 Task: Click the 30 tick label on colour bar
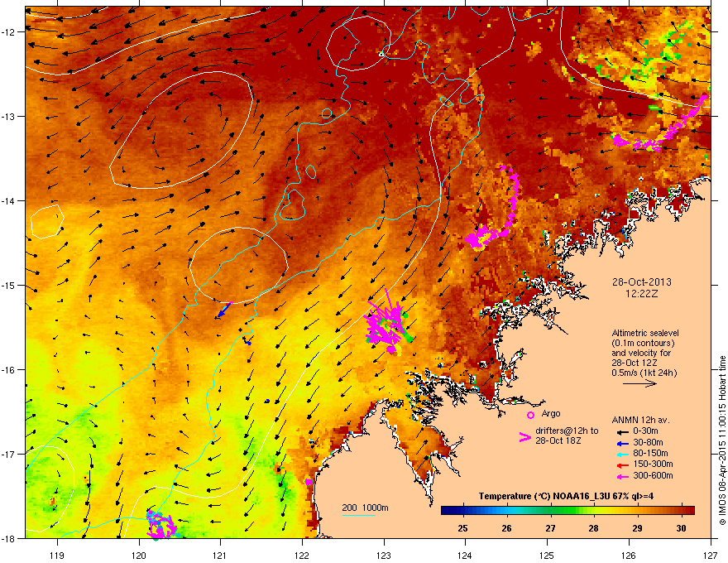(681, 528)
